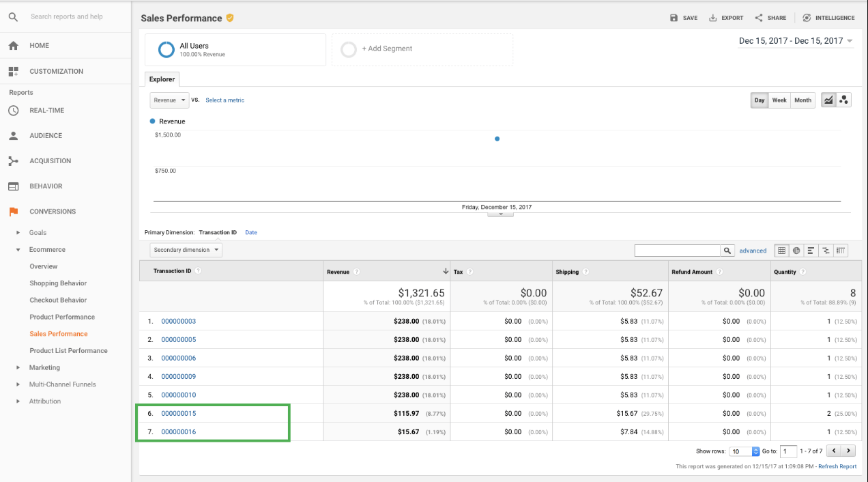Toggle chart granularity to Month
868x482 pixels.
(802, 100)
